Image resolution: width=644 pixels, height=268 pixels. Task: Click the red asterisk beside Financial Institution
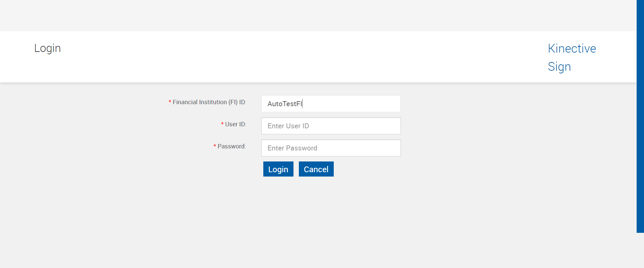point(170,102)
